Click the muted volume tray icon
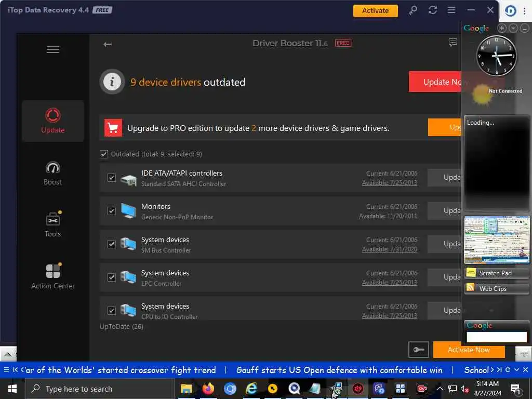Screen dimensions: 532x399 (x=465, y=389)
